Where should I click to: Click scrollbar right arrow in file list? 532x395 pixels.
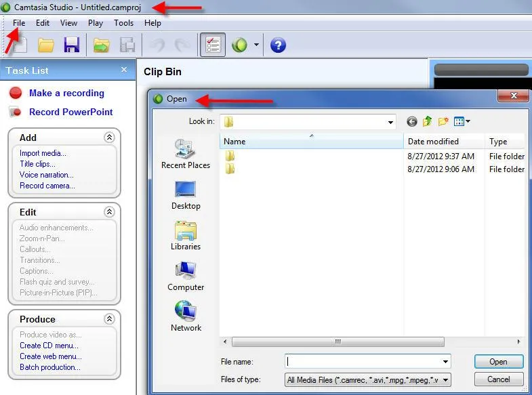click(x=518, y=341)
